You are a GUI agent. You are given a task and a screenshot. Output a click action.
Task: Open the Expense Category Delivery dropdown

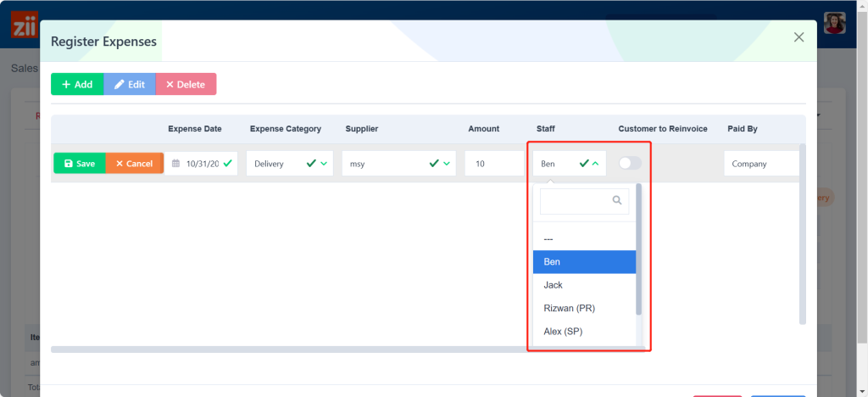pyautogui.click(x=287, y=164)
